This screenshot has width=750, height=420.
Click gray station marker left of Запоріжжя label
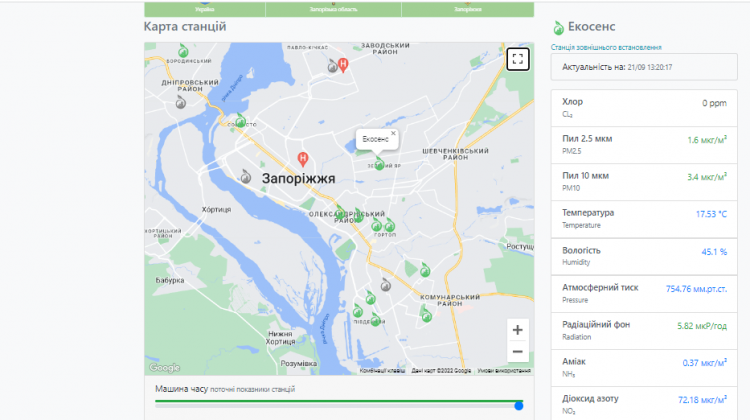(245, 175)
